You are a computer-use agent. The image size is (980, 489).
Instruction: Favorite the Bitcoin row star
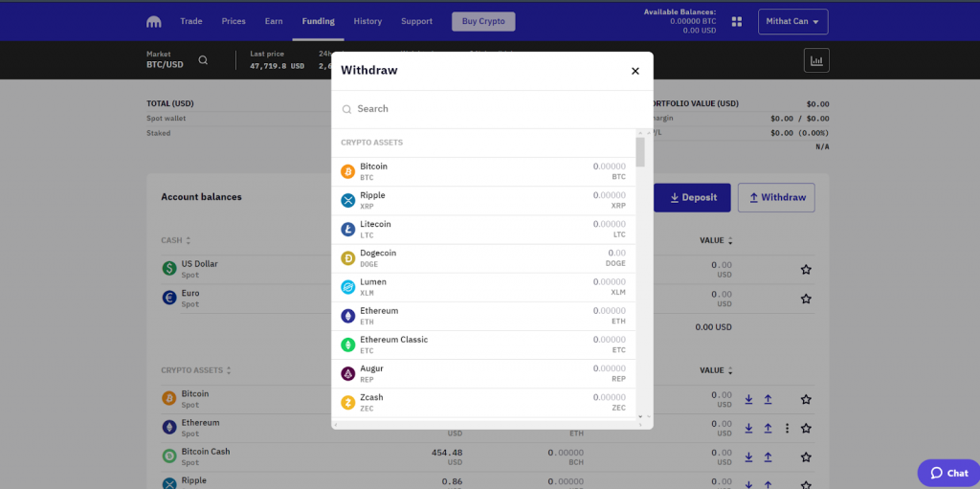(806, 399)
